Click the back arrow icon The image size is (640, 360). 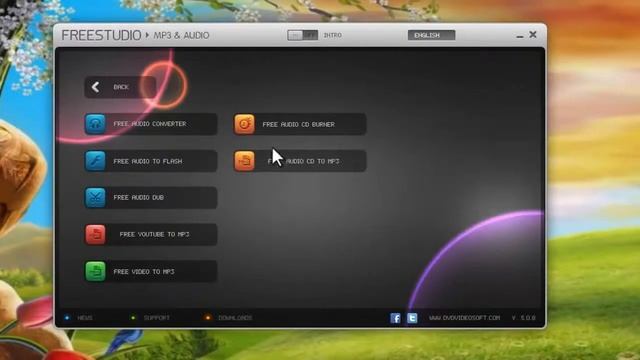tap(96, 87)
